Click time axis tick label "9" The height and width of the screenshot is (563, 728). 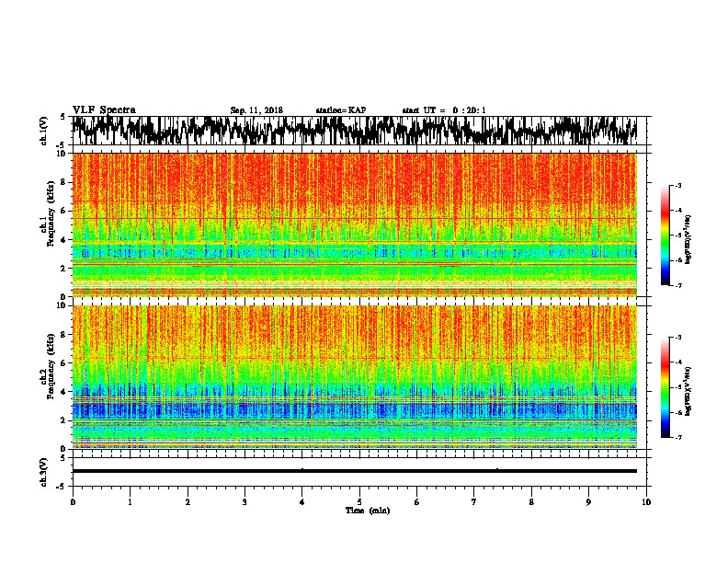click(588, 502)
